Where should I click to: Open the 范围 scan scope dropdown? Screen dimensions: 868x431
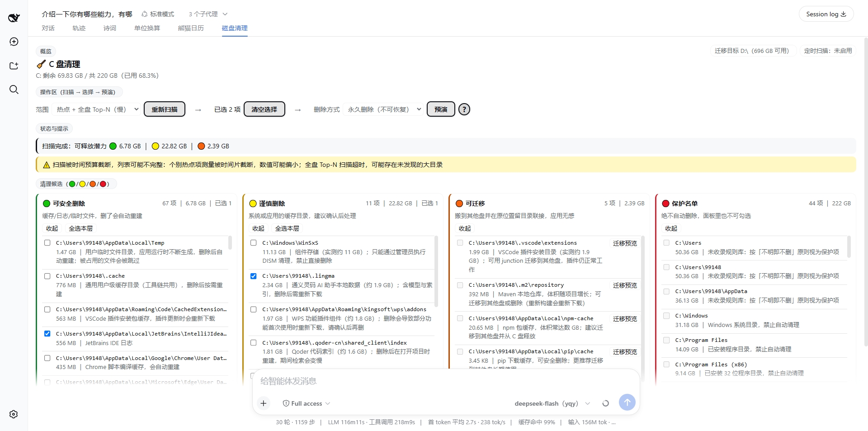[x=97, y=109]
